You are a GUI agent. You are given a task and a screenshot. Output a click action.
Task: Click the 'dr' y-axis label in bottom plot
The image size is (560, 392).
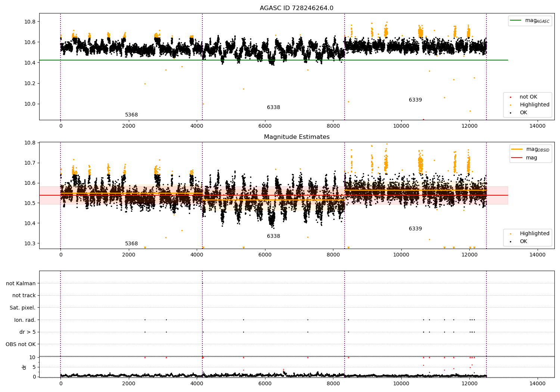(24, 367)
